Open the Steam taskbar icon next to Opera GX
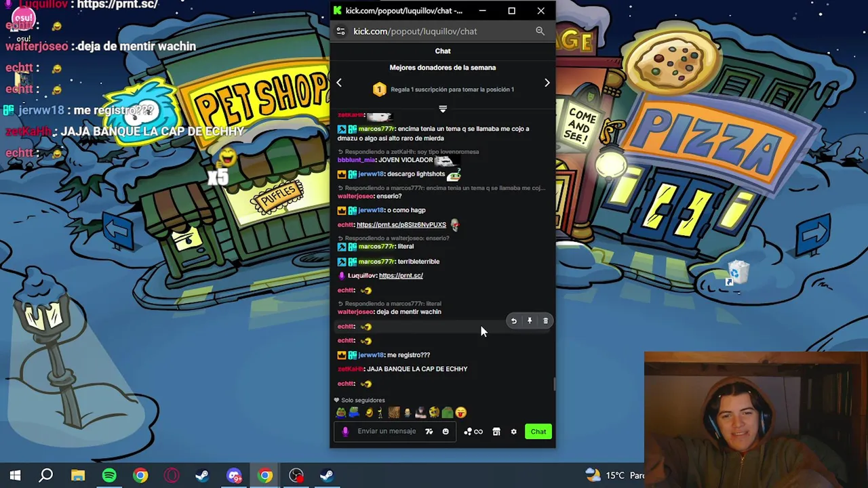This screenshot has width=868, height=488. (202, 476)
